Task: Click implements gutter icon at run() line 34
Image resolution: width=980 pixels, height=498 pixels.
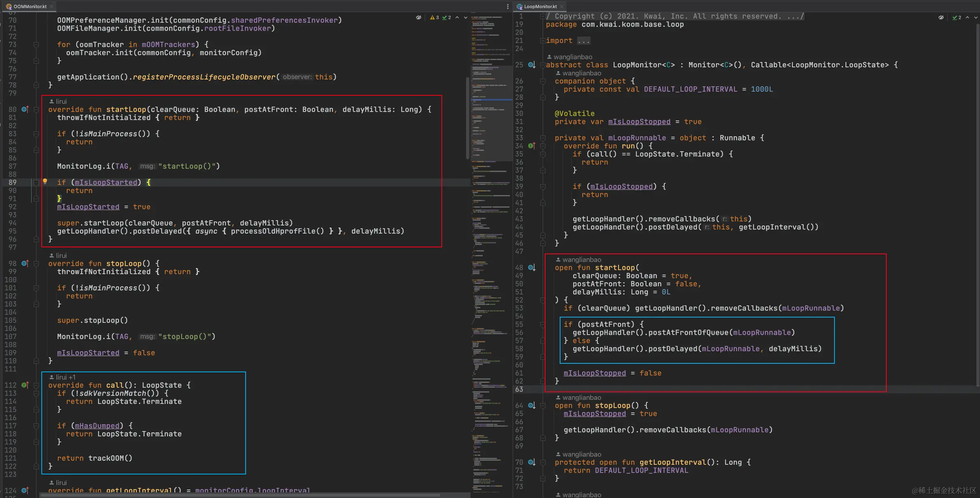Action: pos(532,146)
